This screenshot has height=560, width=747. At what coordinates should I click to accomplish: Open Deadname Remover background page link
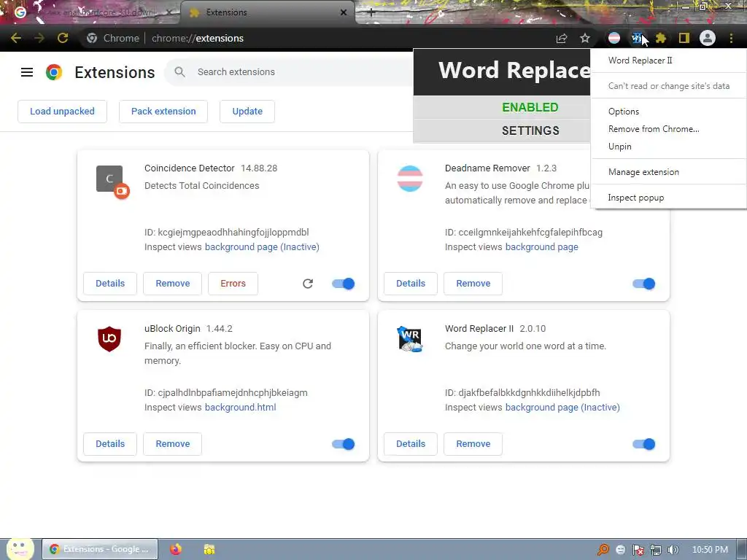click(x=542, y=247)
